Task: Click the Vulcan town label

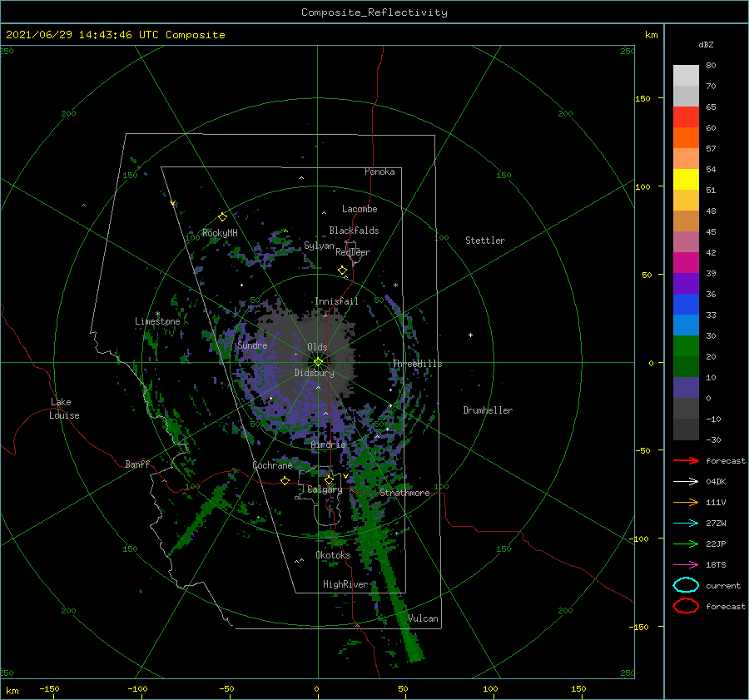Action: pos(423,618)
